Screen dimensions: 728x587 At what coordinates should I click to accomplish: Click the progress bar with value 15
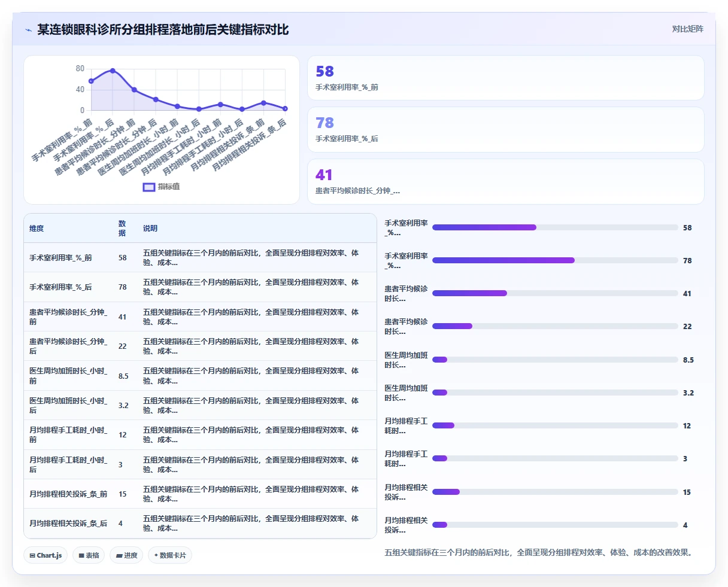[555, 492]
